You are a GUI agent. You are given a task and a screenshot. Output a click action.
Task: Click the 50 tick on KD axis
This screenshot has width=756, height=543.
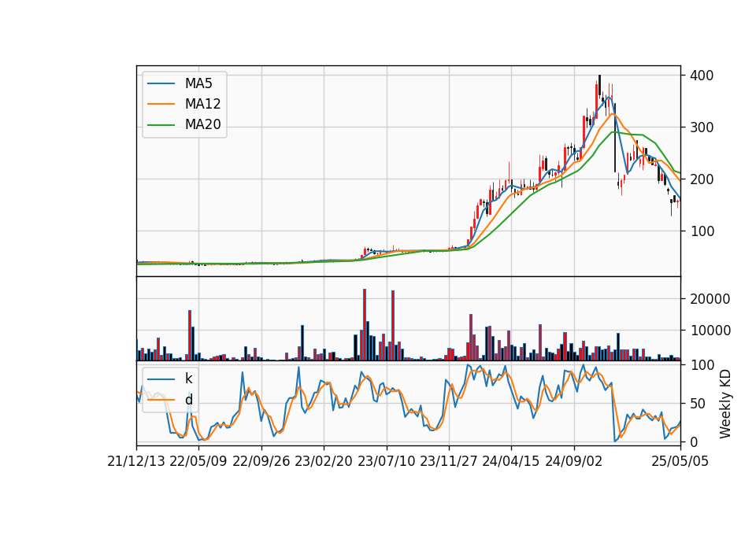pyautogui.click(x=698, y=404)
